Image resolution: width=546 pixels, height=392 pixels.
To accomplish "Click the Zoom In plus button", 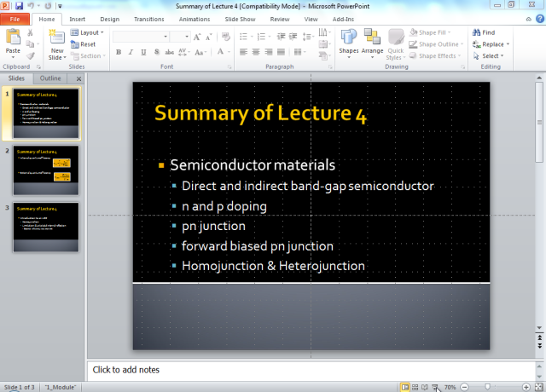I will (526, 387).
